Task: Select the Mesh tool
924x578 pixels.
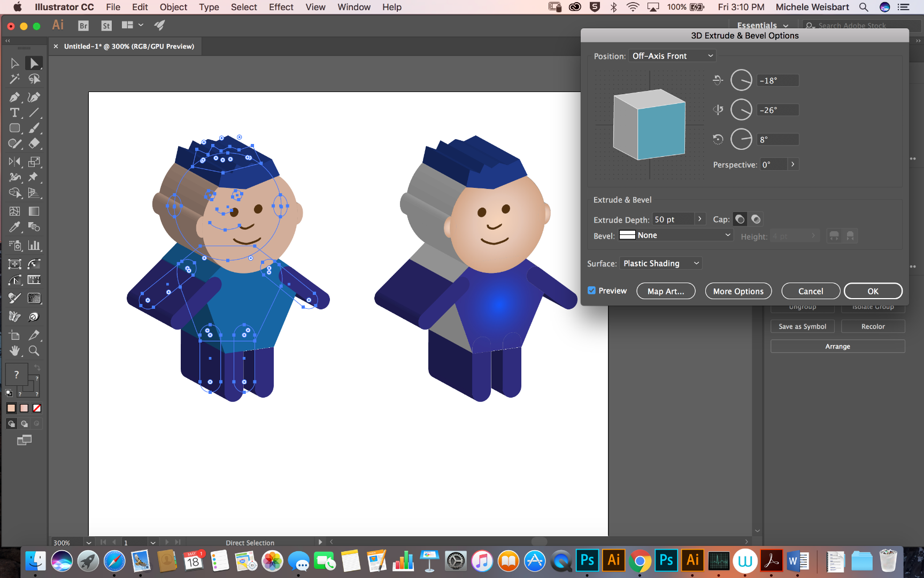Action: click(14, 211)
